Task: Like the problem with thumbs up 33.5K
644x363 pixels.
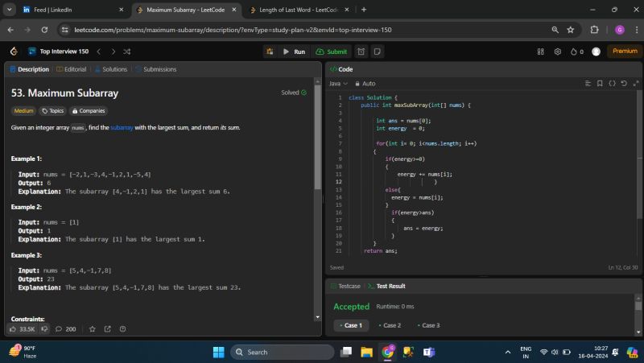Action: pyautogui.click(x=23, y=329)
